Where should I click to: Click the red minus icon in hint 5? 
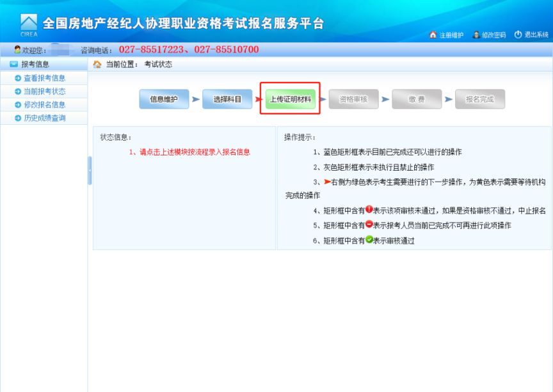click(x=369, y=224)
